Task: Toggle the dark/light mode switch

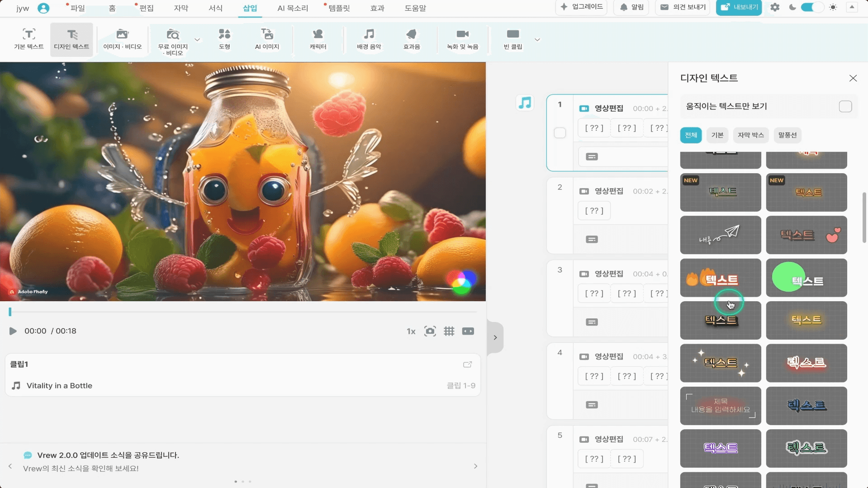Action: click(812, 7)
